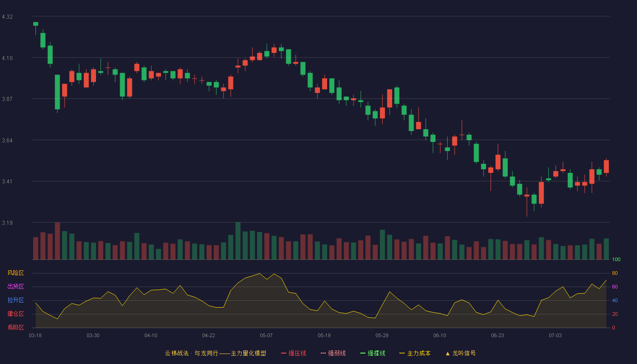Select the 出货区 zone label
This screenshot has height=364, width=637.
coord(15,287)
